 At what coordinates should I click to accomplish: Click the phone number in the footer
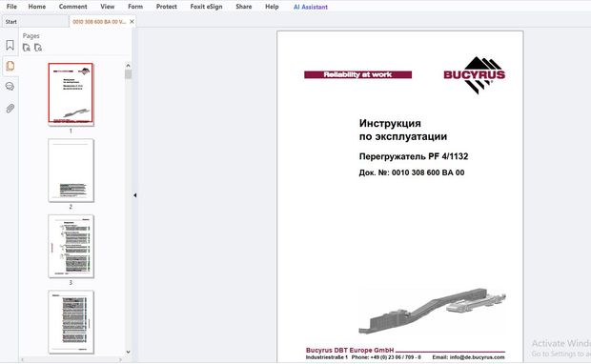click(396, 356)
